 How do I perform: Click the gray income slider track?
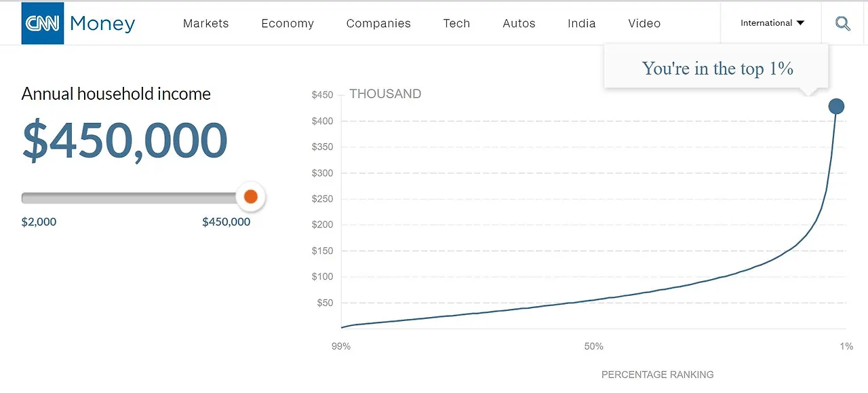pos(129,198)
